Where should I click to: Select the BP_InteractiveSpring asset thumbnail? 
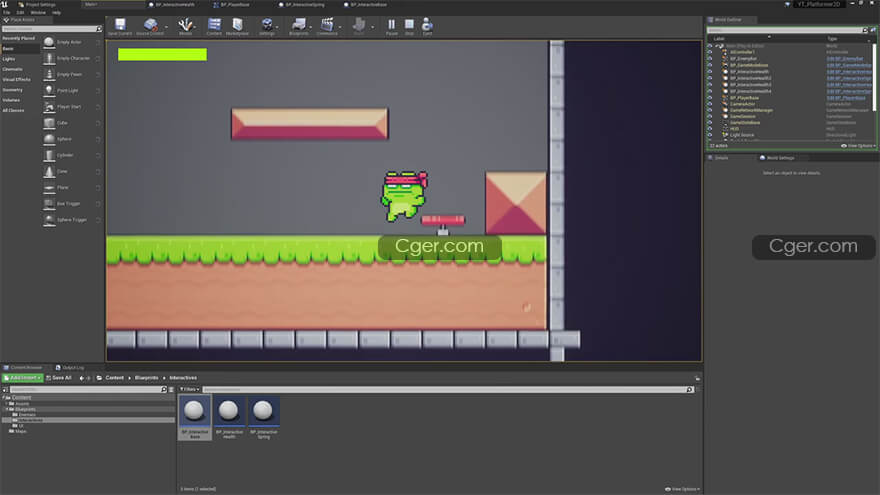point(263,412)
